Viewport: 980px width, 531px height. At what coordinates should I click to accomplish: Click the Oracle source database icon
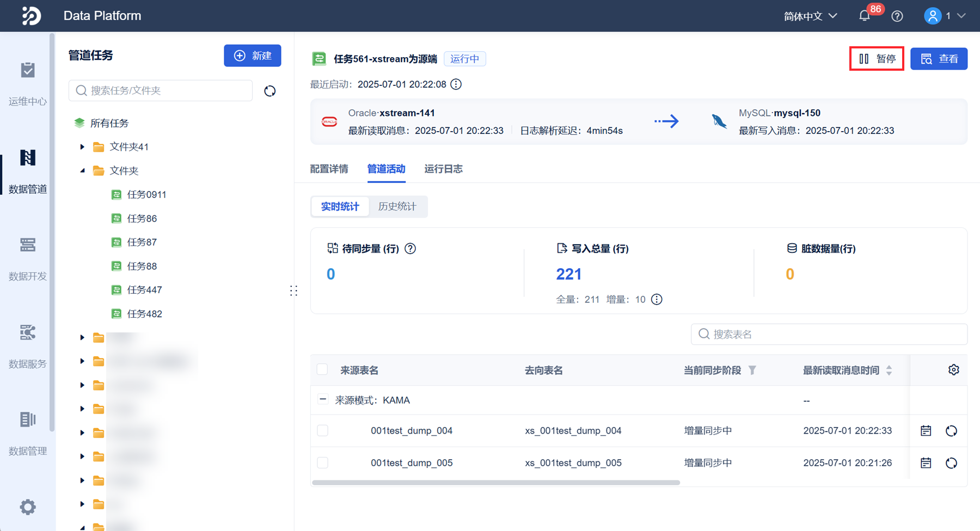pyautogui.click(x=329, y=122)
